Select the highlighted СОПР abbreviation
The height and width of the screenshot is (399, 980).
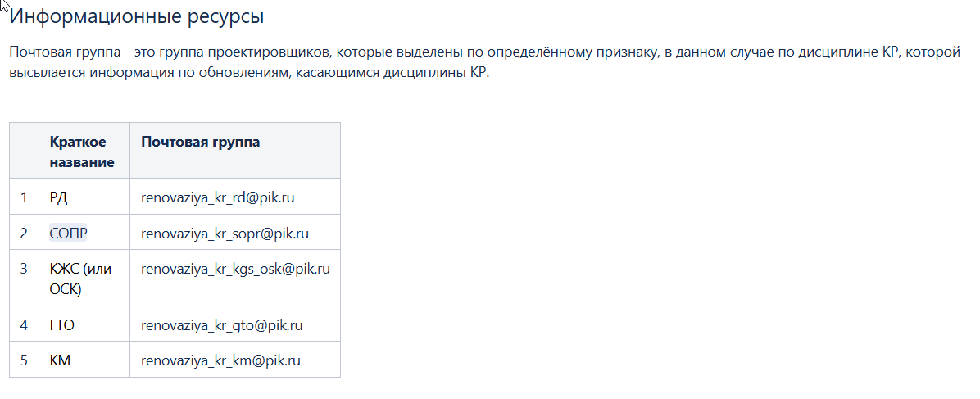coord(69,234)
